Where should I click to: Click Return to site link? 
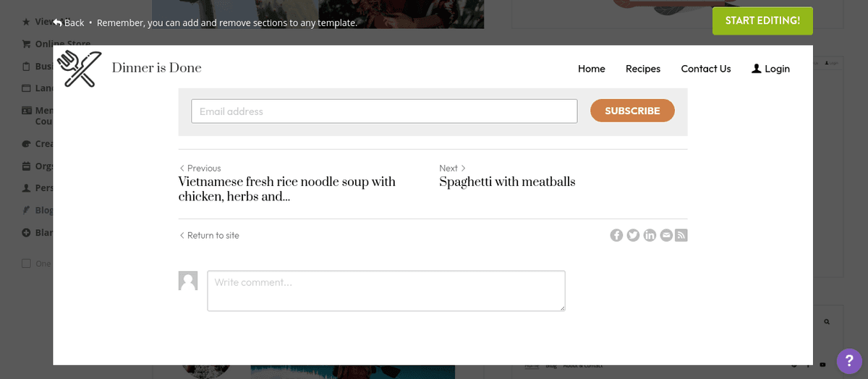210,235
